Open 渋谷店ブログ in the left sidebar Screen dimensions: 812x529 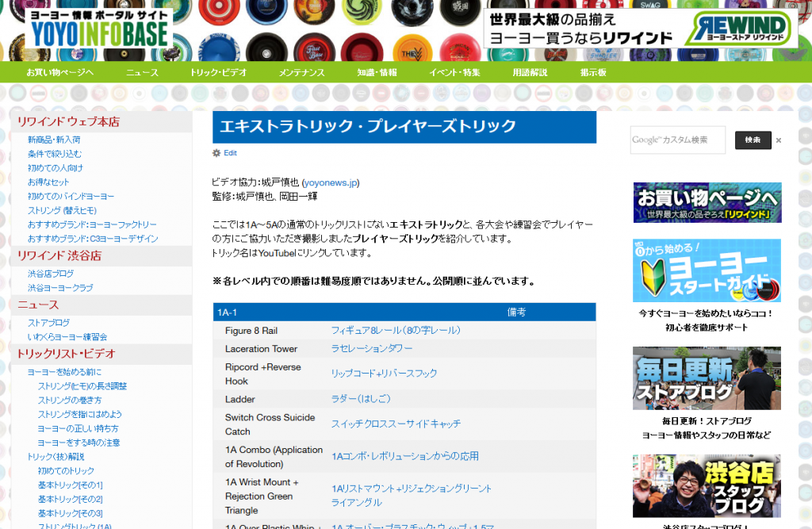click(50, 274)
